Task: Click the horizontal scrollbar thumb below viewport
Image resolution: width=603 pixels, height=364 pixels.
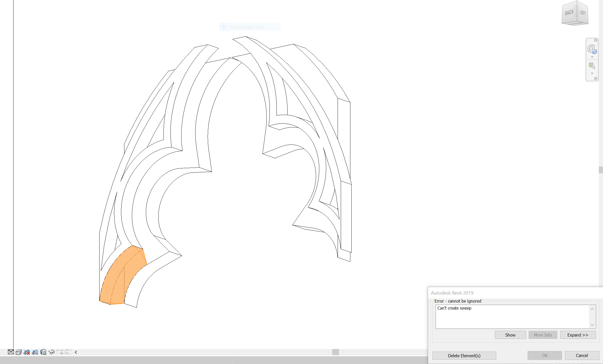Action: 336,352
